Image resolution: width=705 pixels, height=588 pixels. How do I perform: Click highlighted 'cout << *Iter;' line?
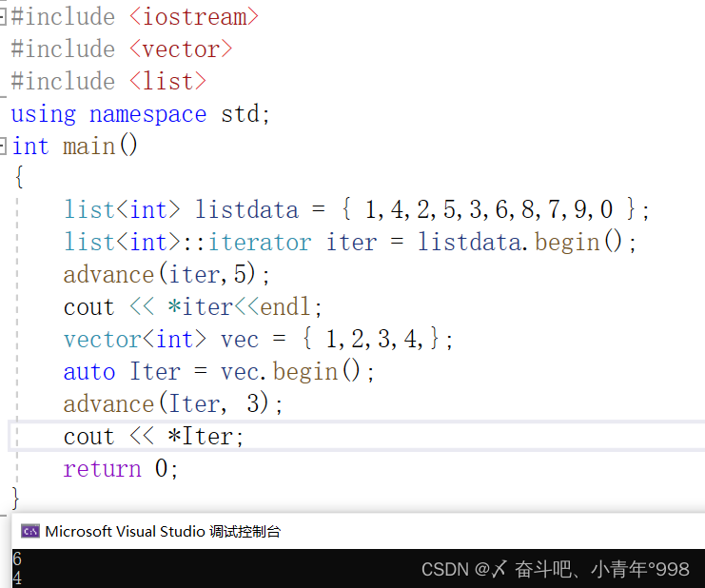(357, 436)
